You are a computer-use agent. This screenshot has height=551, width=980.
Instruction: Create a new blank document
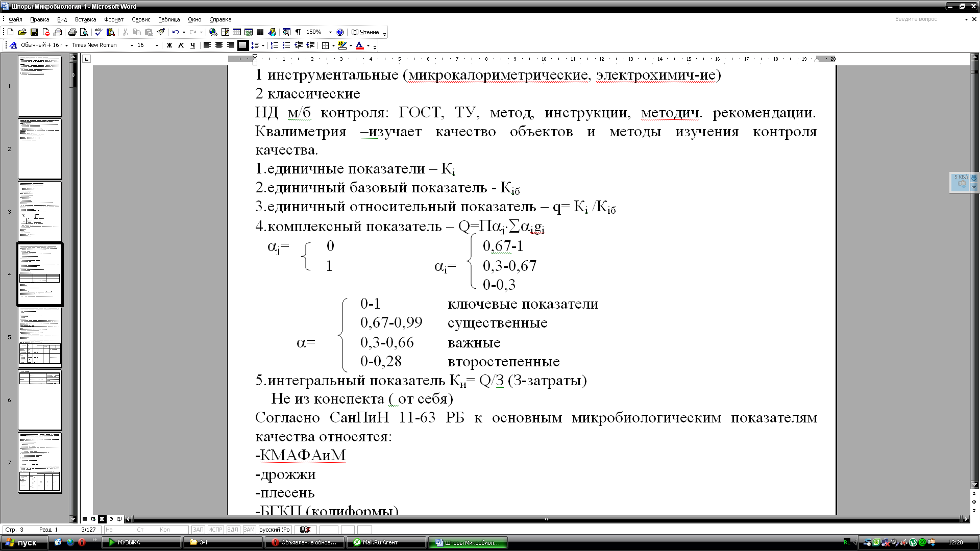click(10, 32)
